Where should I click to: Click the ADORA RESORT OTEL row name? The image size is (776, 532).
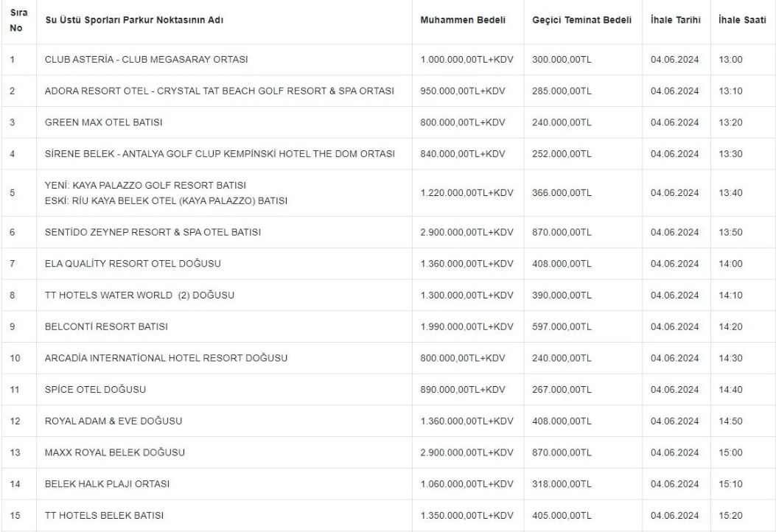(219, 91)
